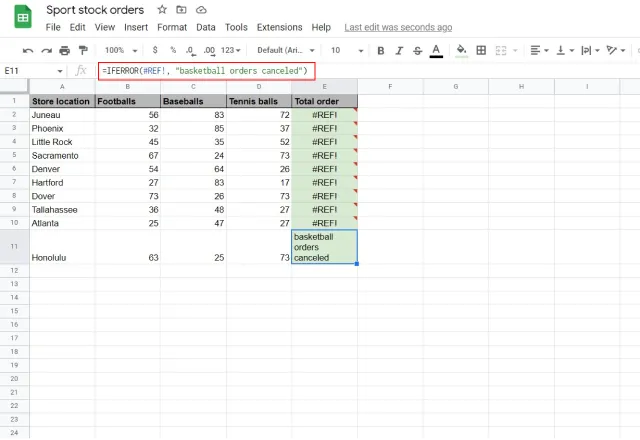This screenshot has width=640, height=440.
Task: Select column A header
Action: point(62,87)
